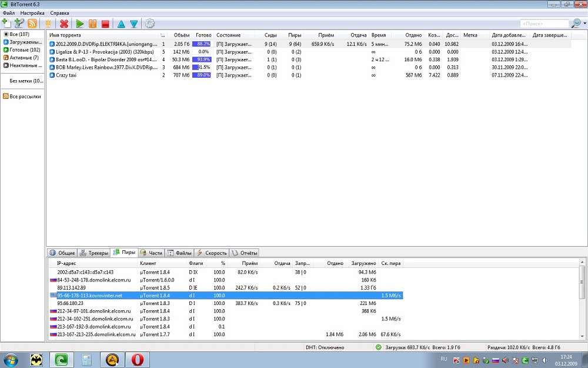
Task: Sort by Состояние column header
Action: pyautogui.click(x=235, y=35)
